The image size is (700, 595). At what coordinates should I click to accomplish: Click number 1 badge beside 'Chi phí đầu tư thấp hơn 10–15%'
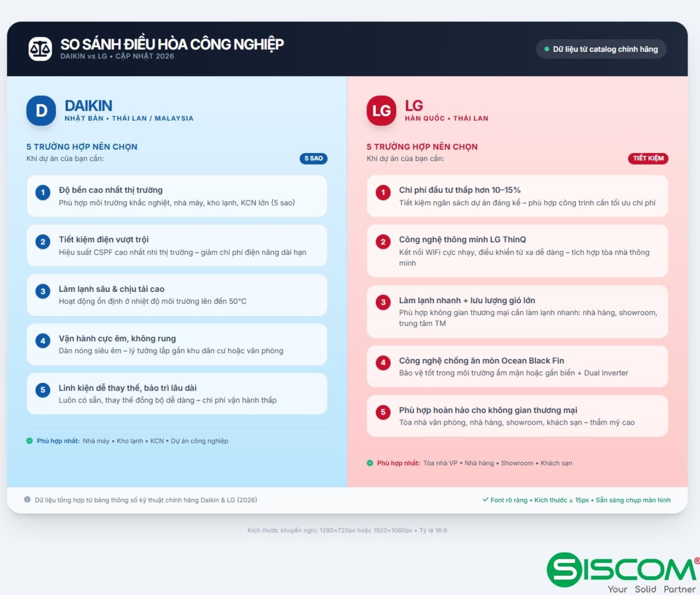383,192
